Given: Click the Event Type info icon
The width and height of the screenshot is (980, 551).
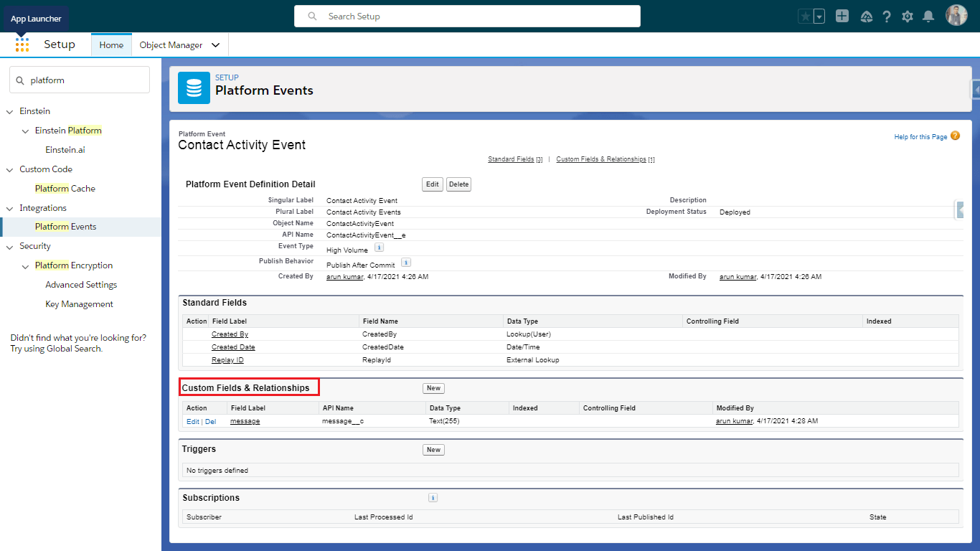Looking at the screenshot, I should coord(379,248).
